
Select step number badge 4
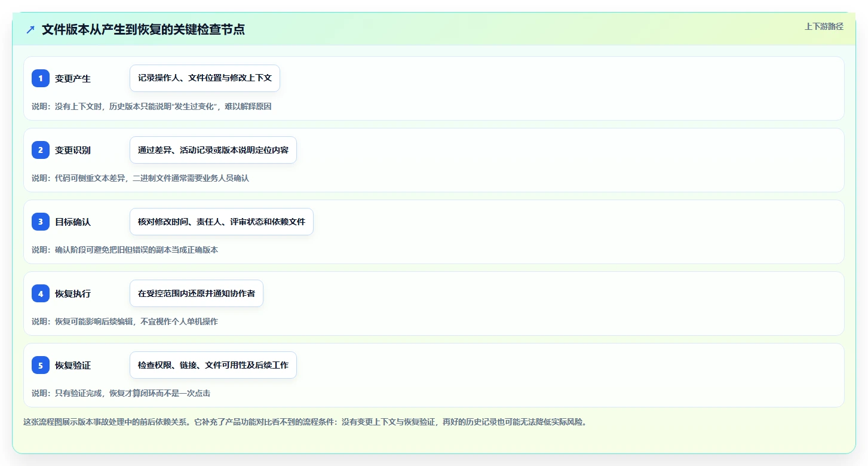point(41,293)
